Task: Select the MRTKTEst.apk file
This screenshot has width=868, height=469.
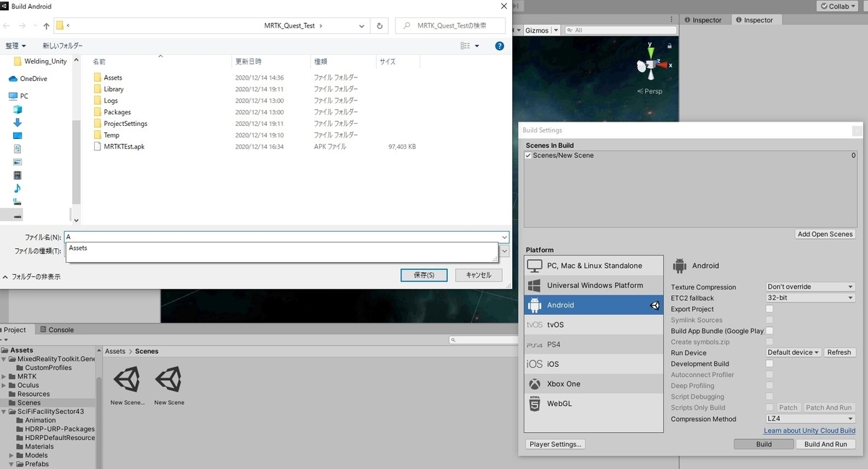Action: tap(119, 146)
